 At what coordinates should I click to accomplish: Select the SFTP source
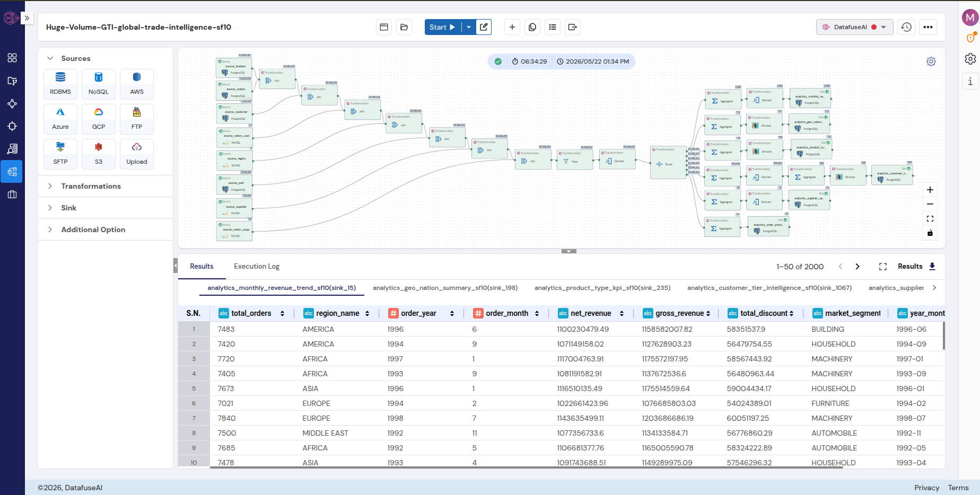(x=60, y=154)
